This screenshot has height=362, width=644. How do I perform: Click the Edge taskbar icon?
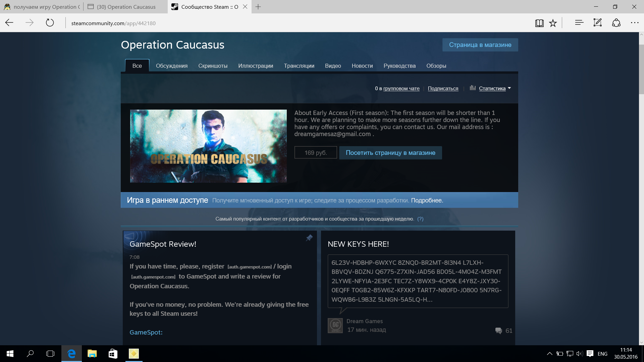[71, 354]
